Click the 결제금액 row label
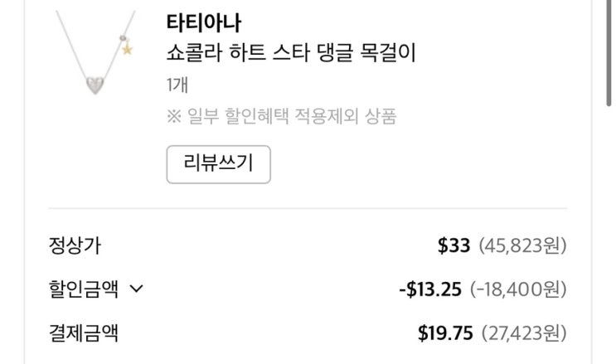Screen dimensions: 616x364 pos(83,333)
